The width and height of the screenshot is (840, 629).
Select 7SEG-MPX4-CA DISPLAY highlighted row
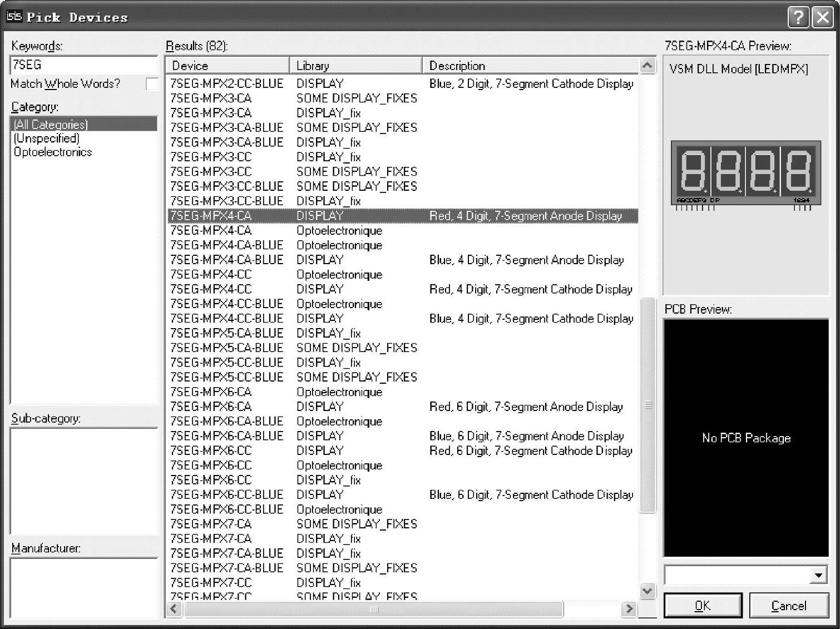pos(403,216)
